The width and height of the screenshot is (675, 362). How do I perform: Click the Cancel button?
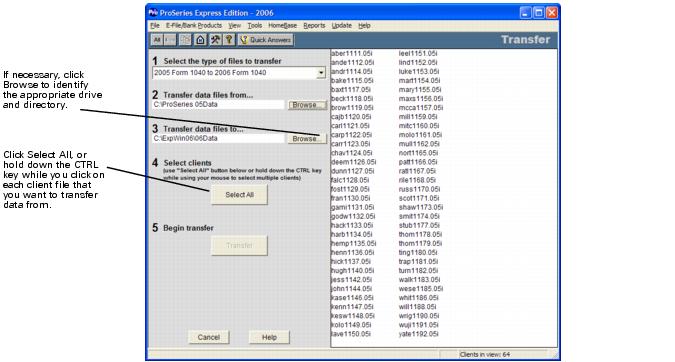(208, 337)
